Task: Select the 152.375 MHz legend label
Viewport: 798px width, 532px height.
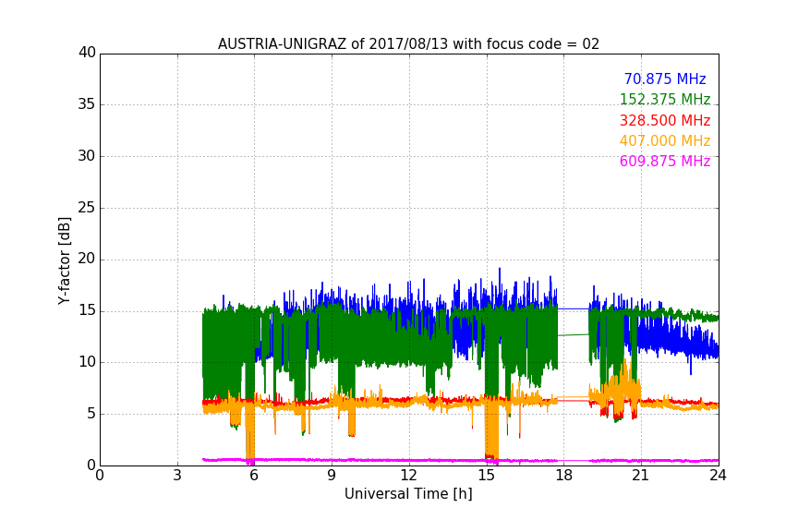Action: (665, 100)
